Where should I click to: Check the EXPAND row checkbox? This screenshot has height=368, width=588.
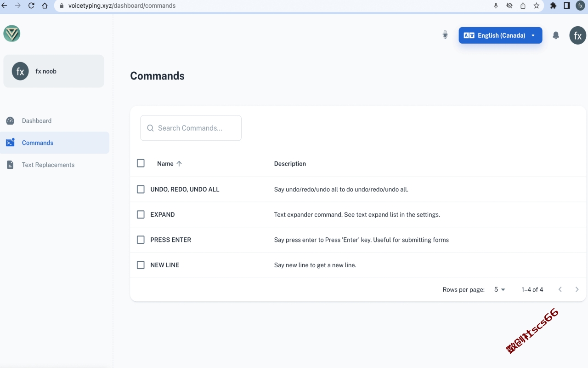pos(141,214)
